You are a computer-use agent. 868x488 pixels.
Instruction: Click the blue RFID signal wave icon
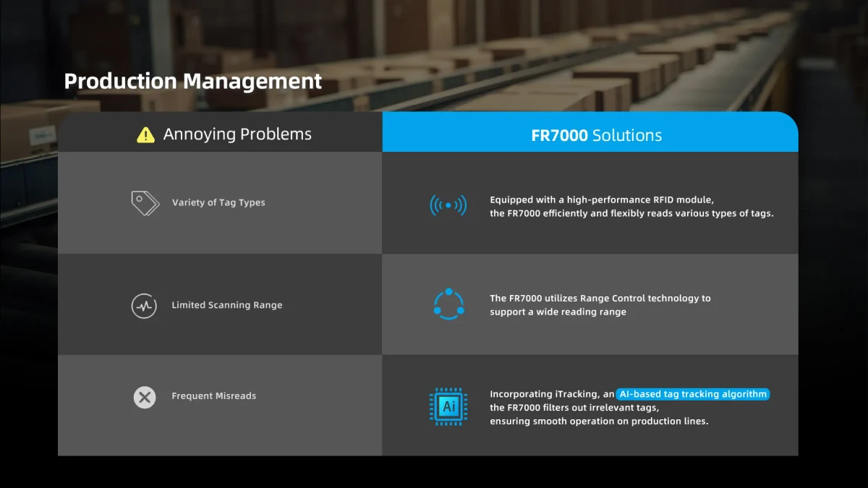448,205
